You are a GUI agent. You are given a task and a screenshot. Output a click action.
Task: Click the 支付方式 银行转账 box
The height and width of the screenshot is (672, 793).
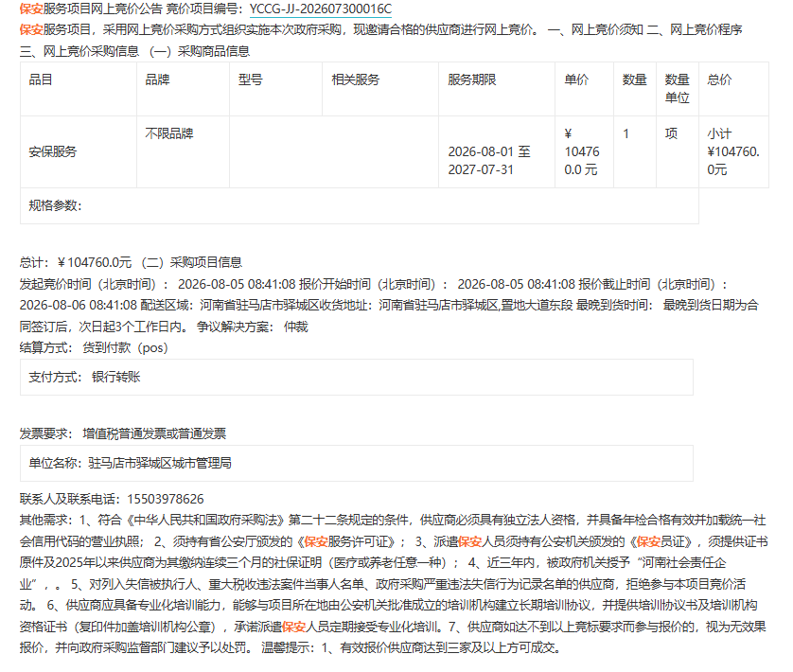pyautogui.click(x=357, y=377)
